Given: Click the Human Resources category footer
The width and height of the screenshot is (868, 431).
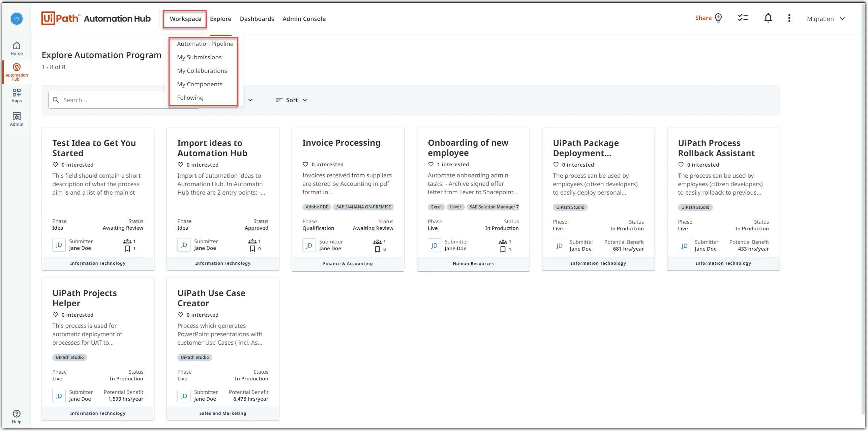Looking at the screenshot, I should (x=473, y=263).
